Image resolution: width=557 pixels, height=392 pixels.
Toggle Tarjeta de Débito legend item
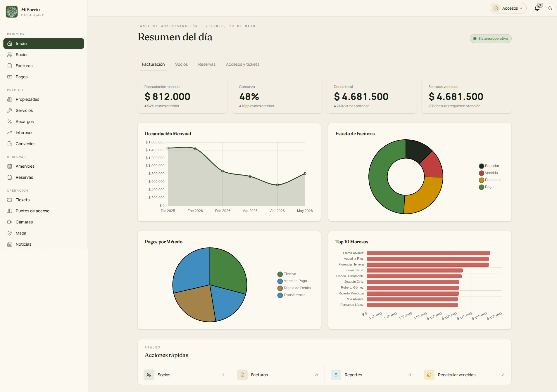(294, 288)
